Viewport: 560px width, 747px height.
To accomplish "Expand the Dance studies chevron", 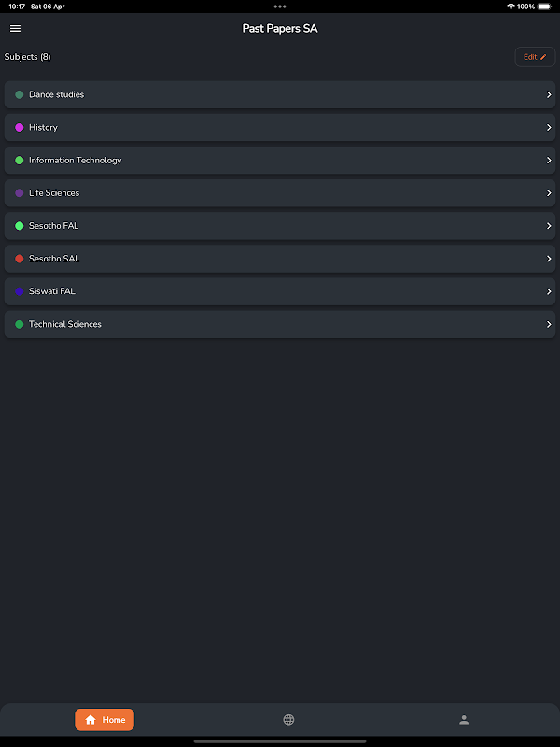I will [549, 95].
